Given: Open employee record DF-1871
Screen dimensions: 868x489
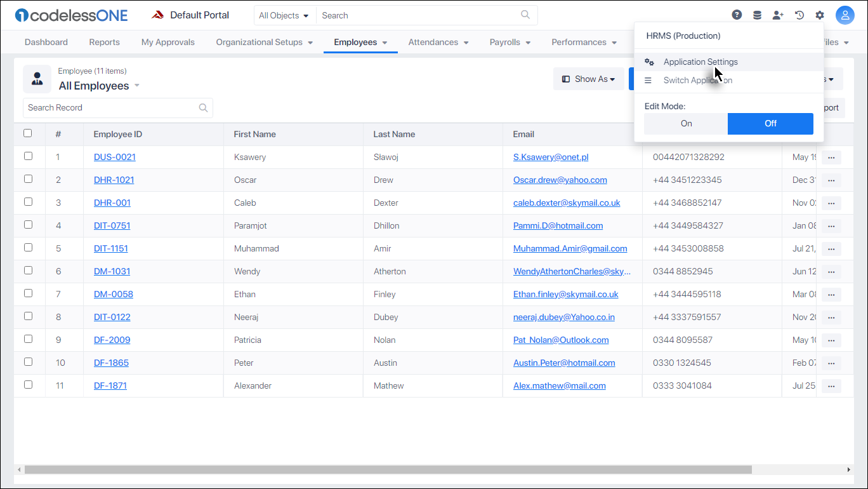Looking at the screenshot, I should tap(110, 386).
